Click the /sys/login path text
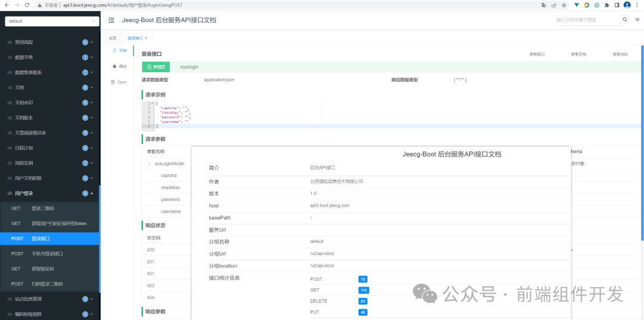Viewport: 644px width, 320px height. (190, 67)
